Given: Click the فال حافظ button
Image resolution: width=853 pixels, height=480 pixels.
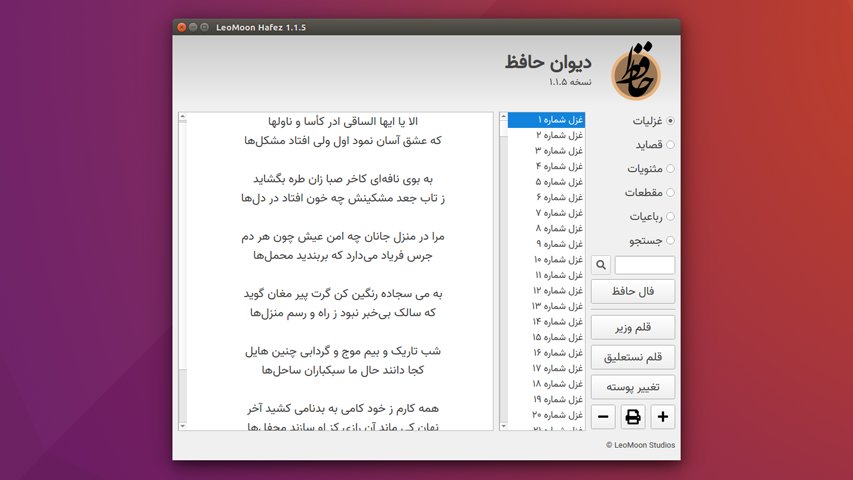Looking at the screenshot, I should point(633,291).
